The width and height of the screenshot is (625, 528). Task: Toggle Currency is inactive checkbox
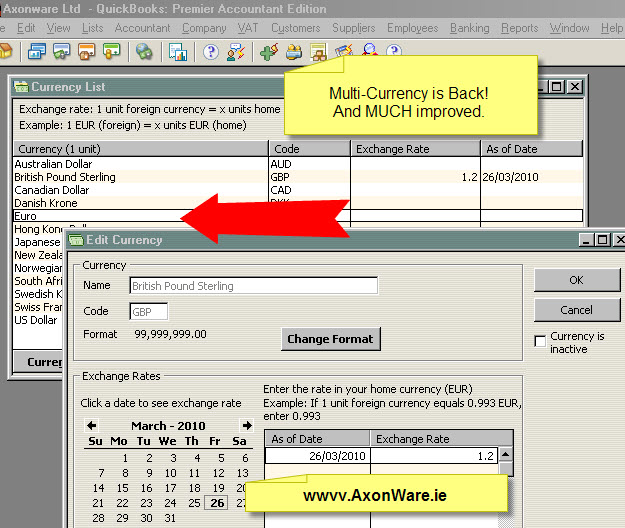pyautogui.click(x=540, y=341)
